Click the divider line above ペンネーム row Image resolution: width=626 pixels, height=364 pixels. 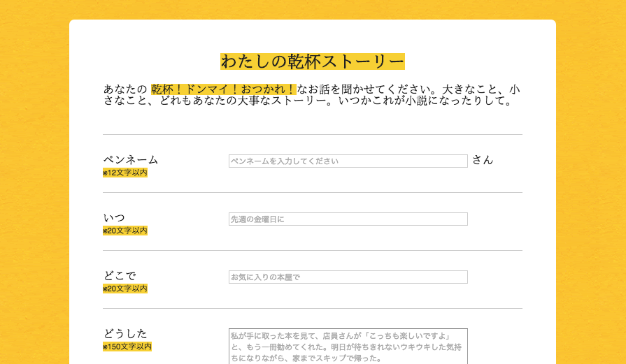pyautogui.click(x=312, y=134)
